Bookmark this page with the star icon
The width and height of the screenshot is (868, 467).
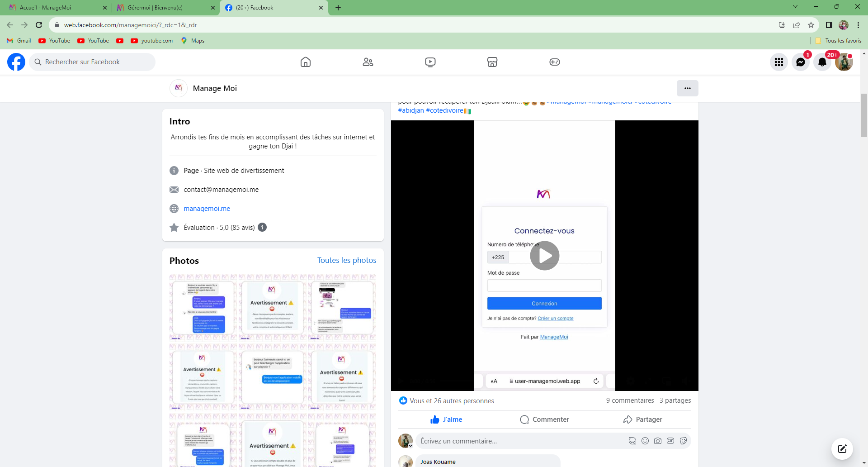(811, 25)
